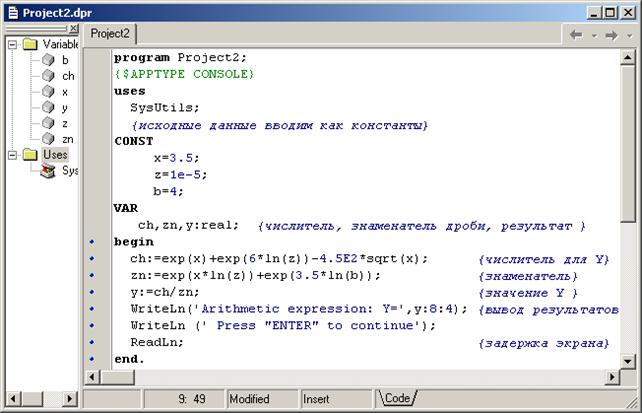
Task: Place cursor on 'program Project2;' line
Action: (180, 58)
